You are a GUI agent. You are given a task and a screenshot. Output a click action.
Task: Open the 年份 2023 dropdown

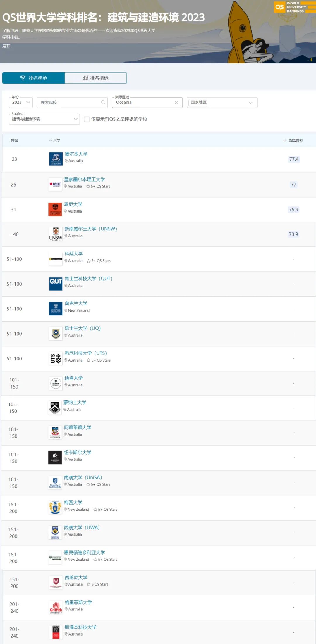point(21,103)
